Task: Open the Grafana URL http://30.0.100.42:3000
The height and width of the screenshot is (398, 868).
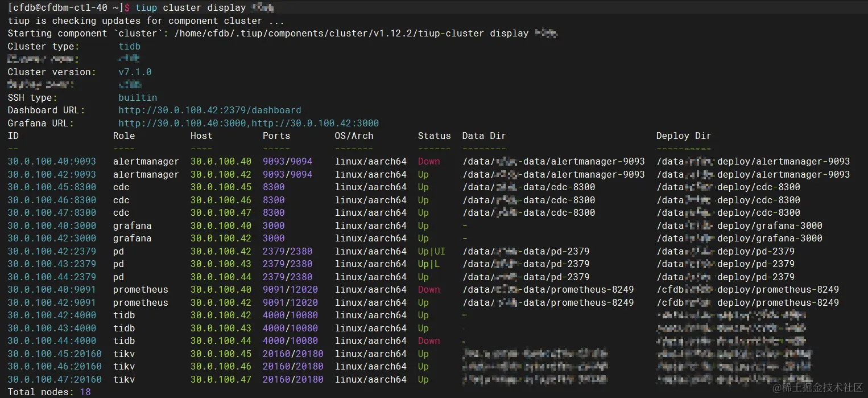Action: coord(315,123)
